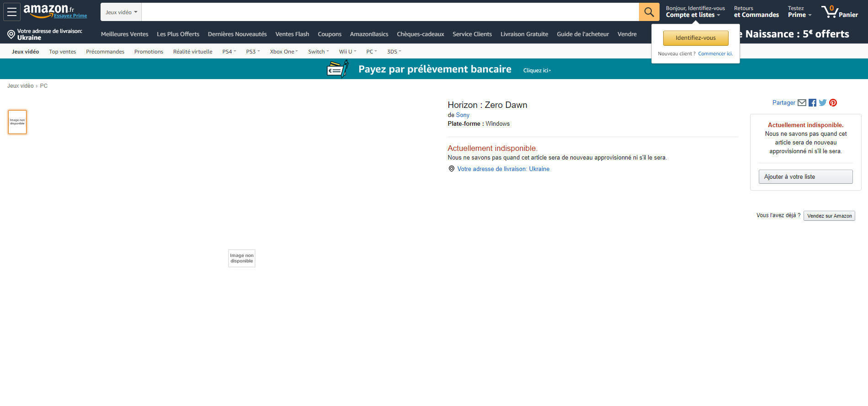Add the item with Ajouter à votre liste
Viewport: 868px width, 406px height.
tap(805, 177)
